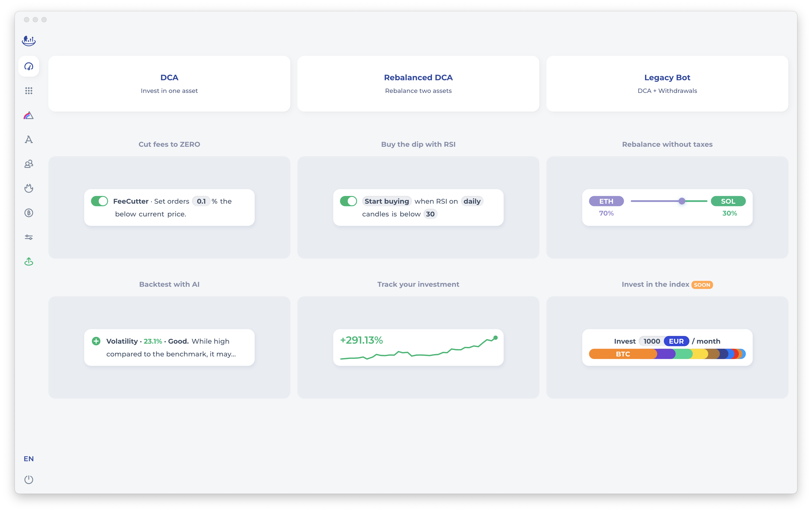The width and height of the screenshot is (812, 512).
Task: Open the EUR currency dropdown
Action: tap(676, 341)
